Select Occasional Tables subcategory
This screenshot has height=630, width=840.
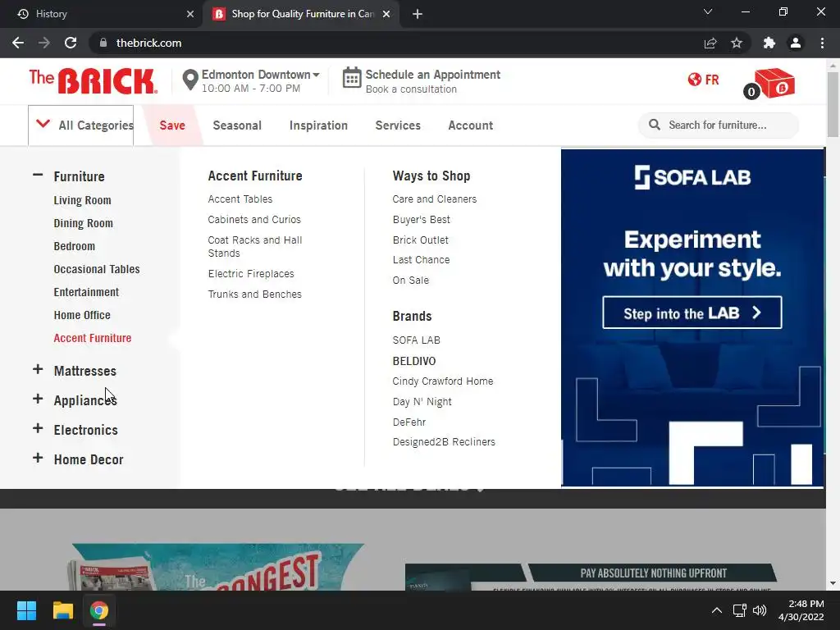point(97,269)
